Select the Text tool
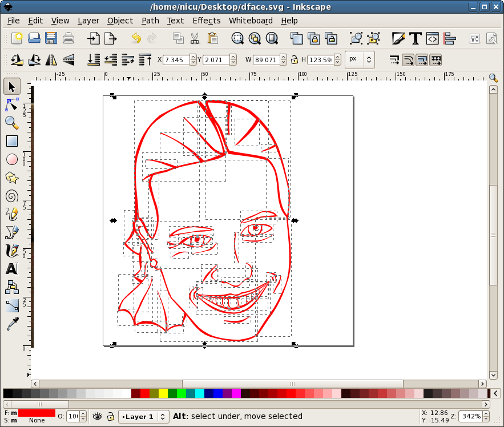 click(x=11, y=269)
